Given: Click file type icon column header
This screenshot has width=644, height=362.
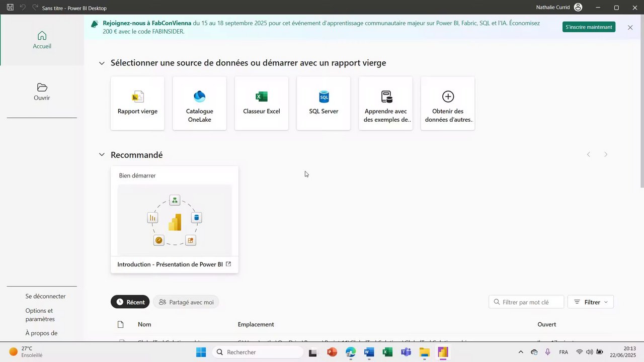Looking at the screenshot, I should (x=120, y=325).
